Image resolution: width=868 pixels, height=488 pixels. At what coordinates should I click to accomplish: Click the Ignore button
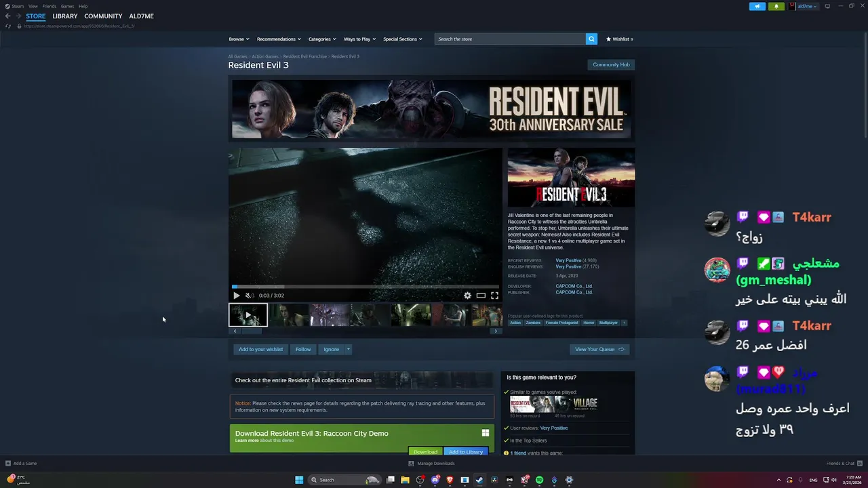[x=331, y=349]
